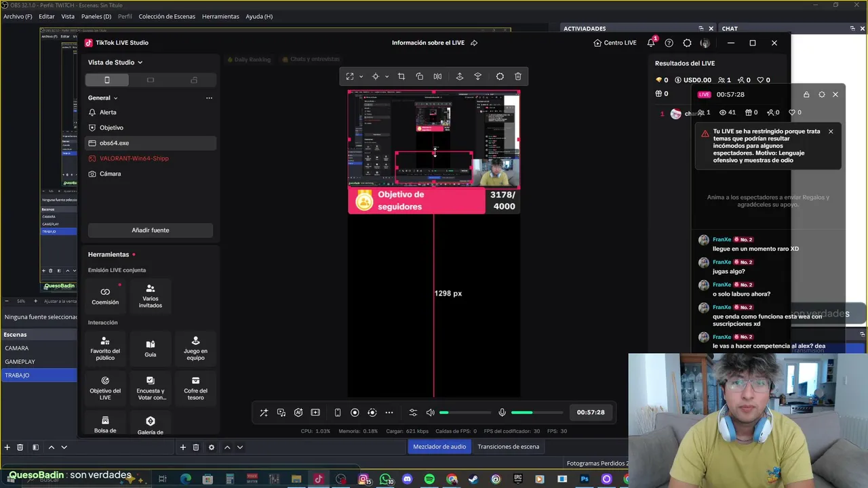Image resolution: width=868 pixels, height=488 pixels.
Task: Open the Paneles (D) menu in OBS
Action: tap(96, 16)
